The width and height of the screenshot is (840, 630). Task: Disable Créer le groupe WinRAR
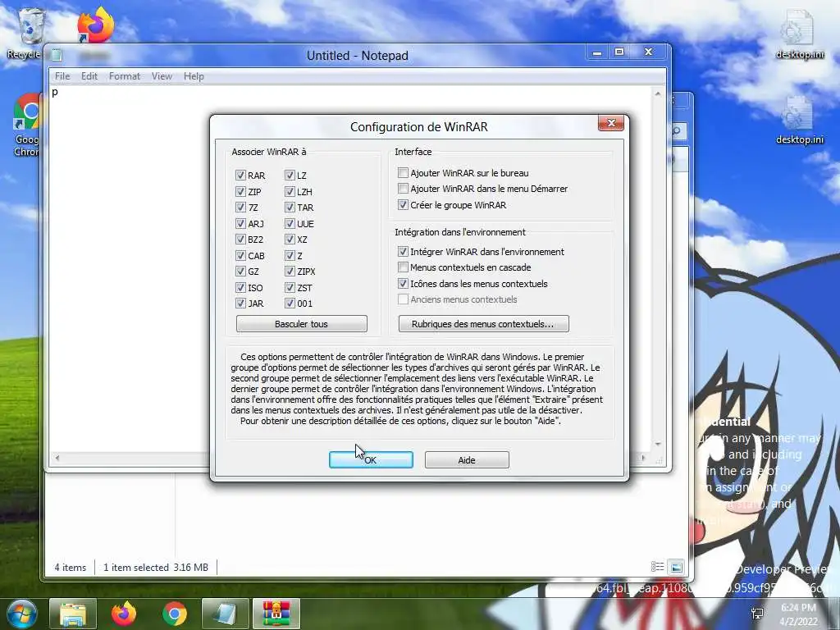[403, 204]
